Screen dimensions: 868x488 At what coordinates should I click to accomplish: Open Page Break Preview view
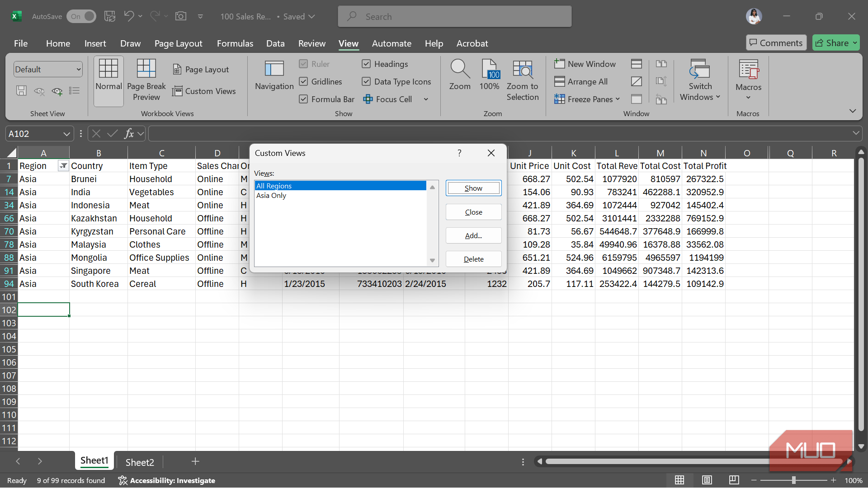click(x=146, y=80)
